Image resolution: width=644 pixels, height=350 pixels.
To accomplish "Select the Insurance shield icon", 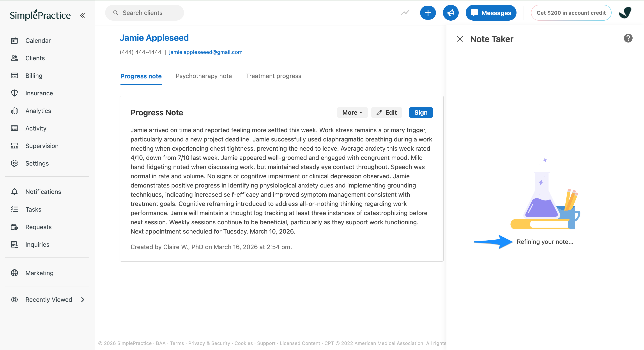I will pyautogui.click(x=14, y=93).
